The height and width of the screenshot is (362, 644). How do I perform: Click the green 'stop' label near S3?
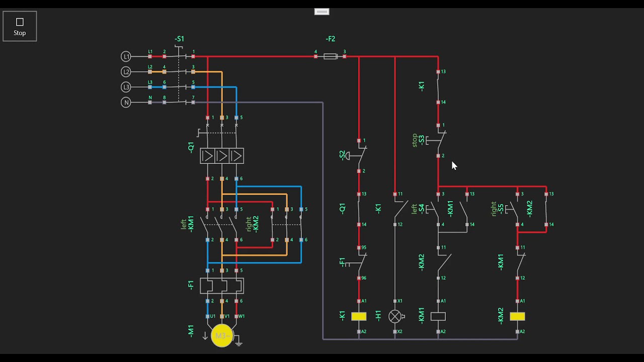[x=415, y=140]
